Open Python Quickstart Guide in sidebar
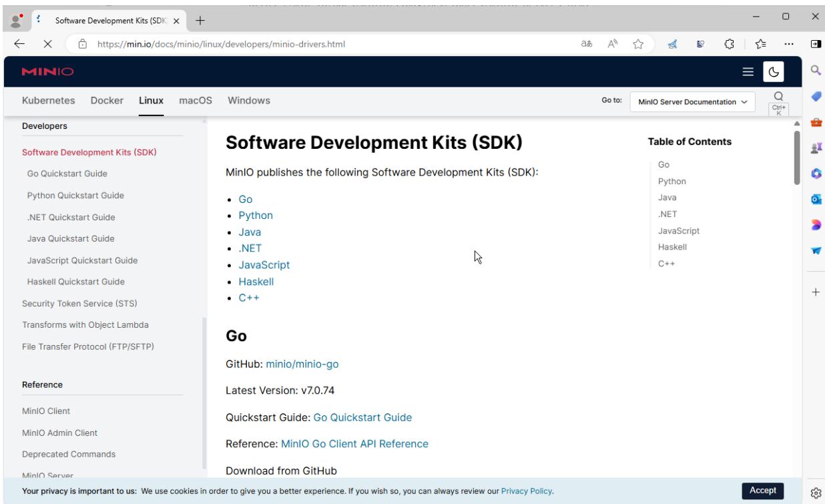The image size is (825, 504). click(x=75, y=196)
